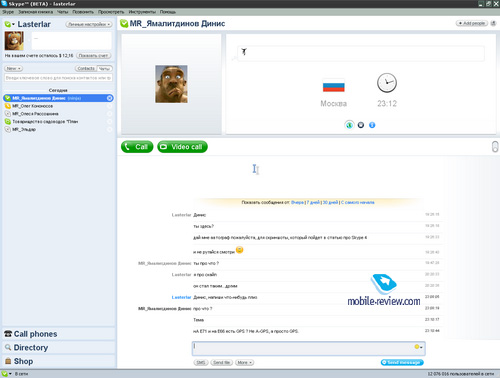The height and width of the screenshot is (378, 500).
Task: Start a voice call with the Call button
Action: click(x=137, y=147)
